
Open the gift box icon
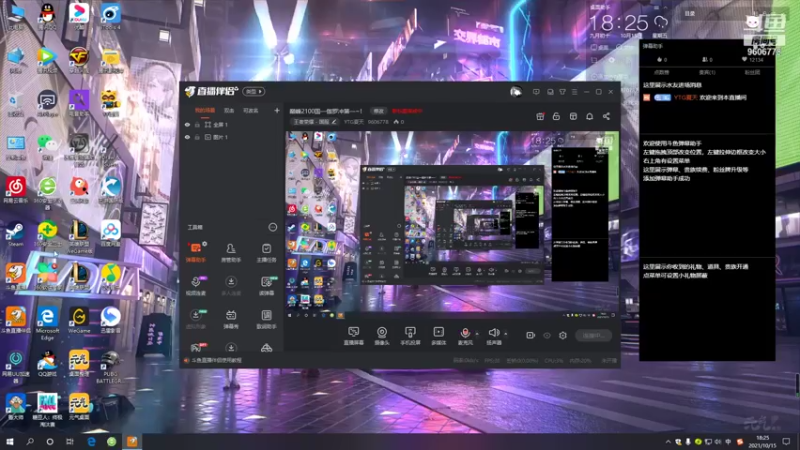click(x=540, y=116)
